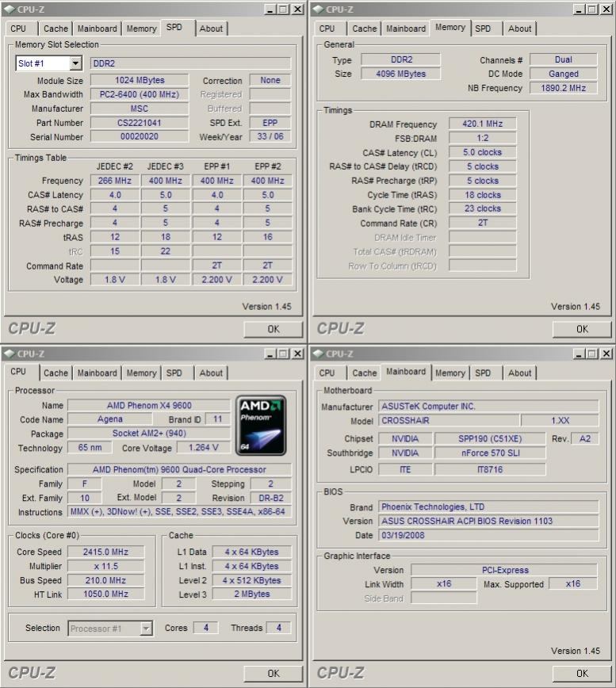Click the DRAM Frequency value 420.1 MHz

pos(482,124)
